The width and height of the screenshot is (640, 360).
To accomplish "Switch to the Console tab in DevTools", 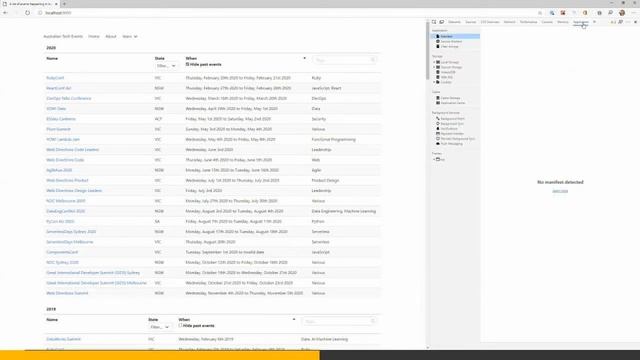I will [547, 22].
